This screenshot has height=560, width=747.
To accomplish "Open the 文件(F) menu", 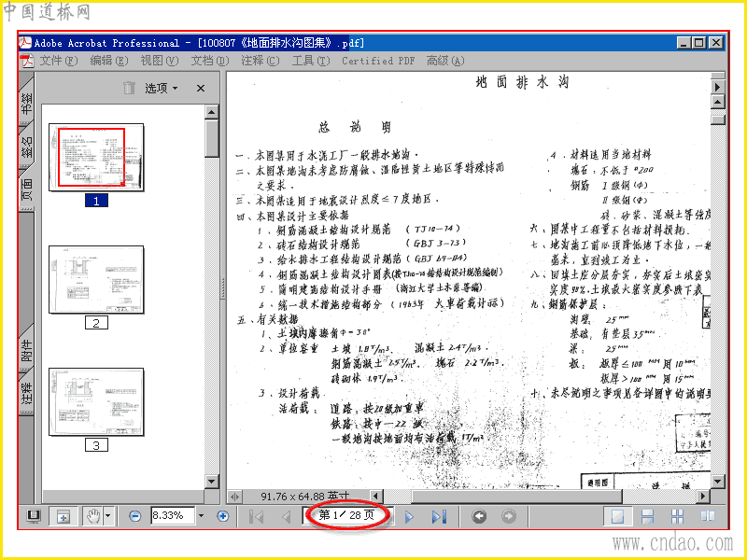I will (x=58, y=61).
